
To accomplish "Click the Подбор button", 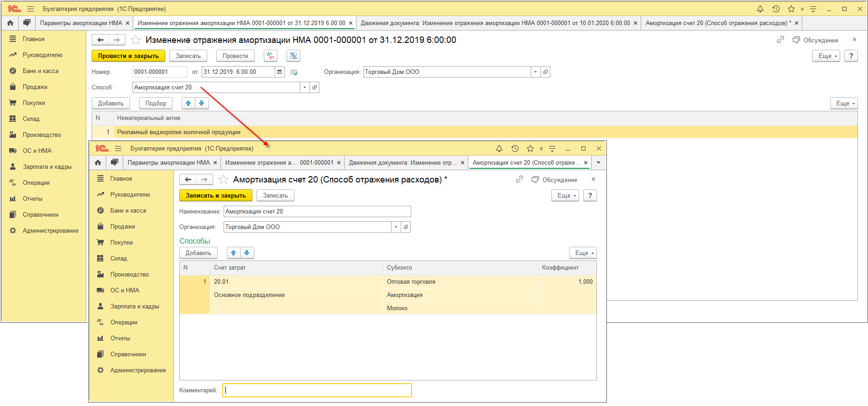I will (x=156, y=104).
